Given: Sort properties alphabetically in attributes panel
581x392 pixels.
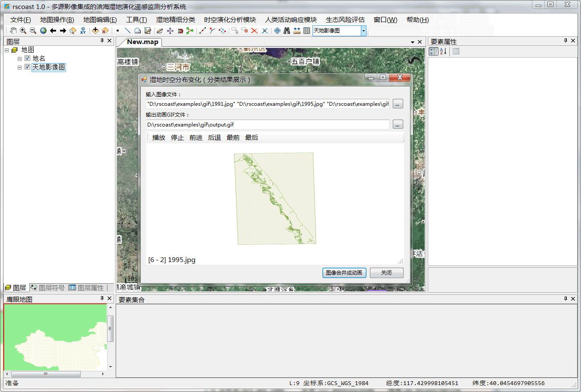Looking at the screenshot, I should pos(443,51).
